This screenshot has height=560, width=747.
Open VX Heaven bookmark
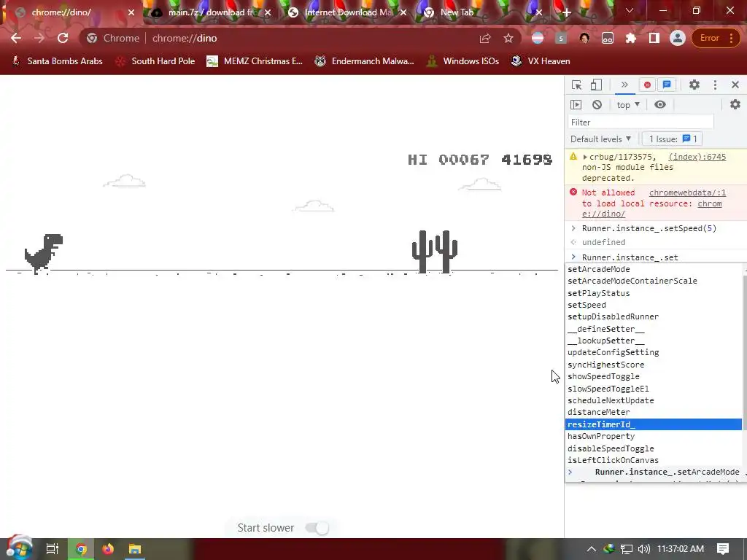click(x=541, y=61)
